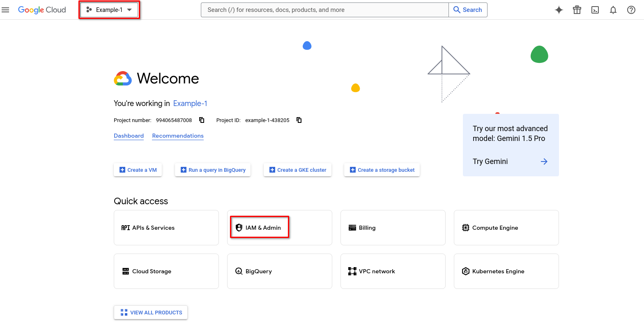Viewport: 644px width, 330px height.
Task: Click project number value 994065487008
Action: coord(174,120)
